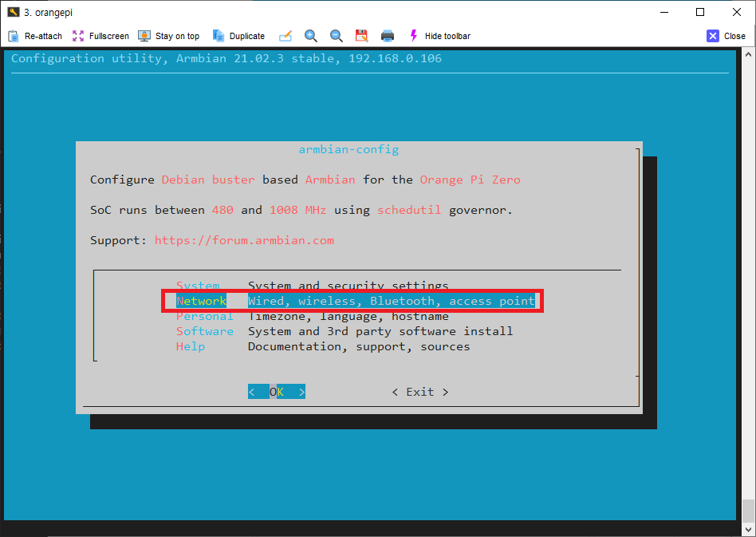Click the 'Orange Pi Zero' board name
Screen dimensions: 756x537
[470, 180]
